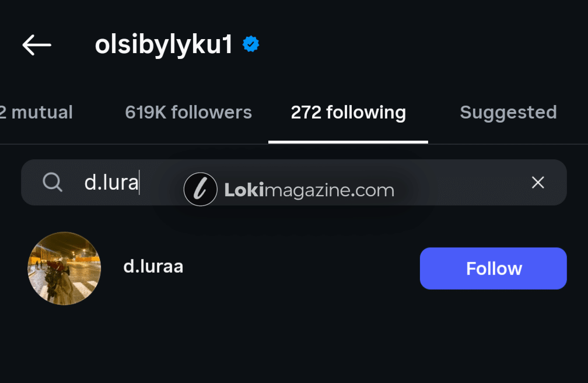Click the blue verified badge
Image resolution: width=588 pixels, height=383 pixels.
(x=251, y=44)
